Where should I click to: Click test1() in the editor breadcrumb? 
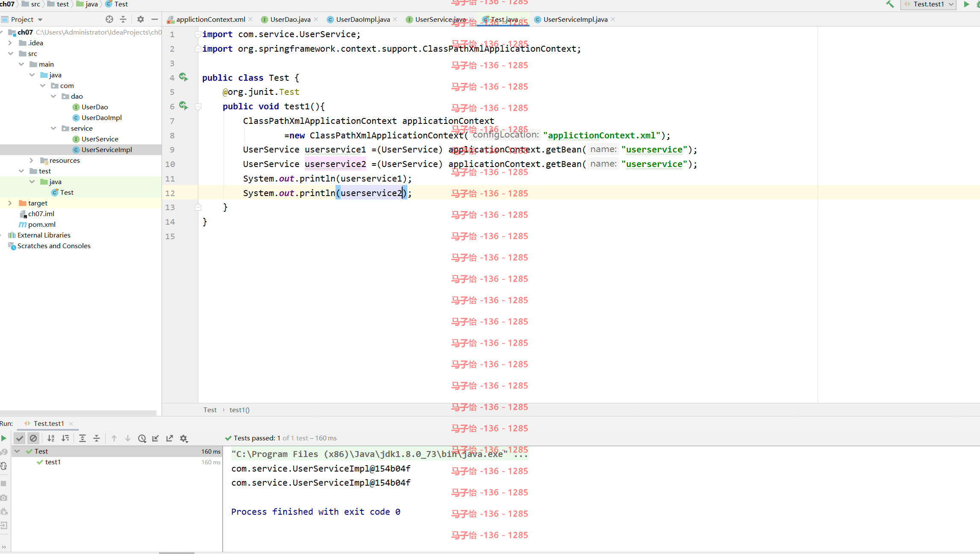click(239, 410)
